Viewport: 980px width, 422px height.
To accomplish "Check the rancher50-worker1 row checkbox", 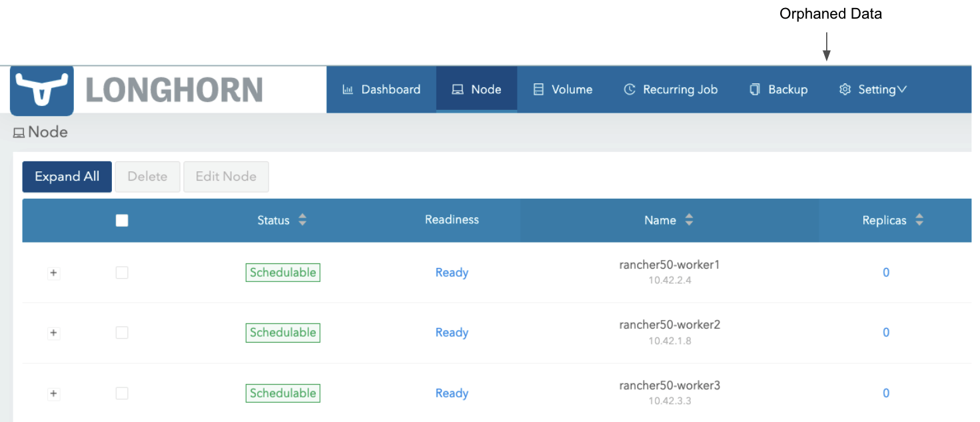I will coord(122,272).
